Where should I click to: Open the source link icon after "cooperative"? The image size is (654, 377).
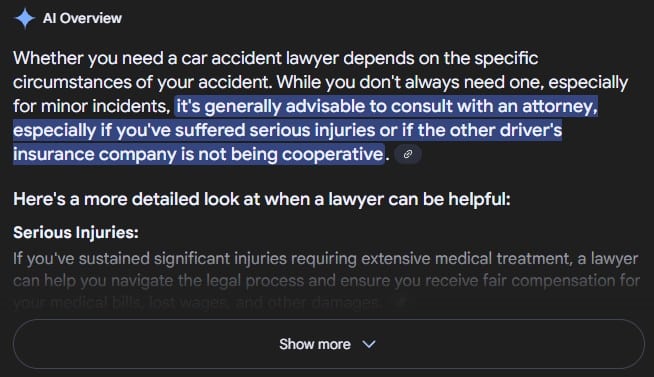click(408, 154)
